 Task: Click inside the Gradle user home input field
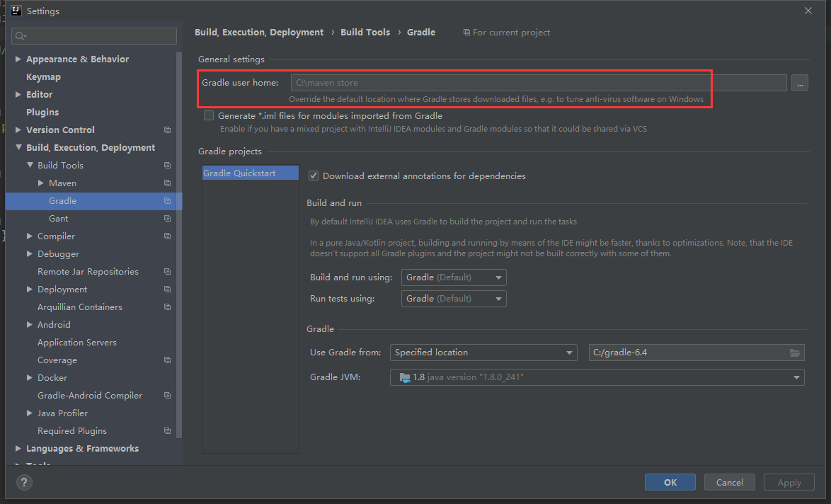pos(495,82)
